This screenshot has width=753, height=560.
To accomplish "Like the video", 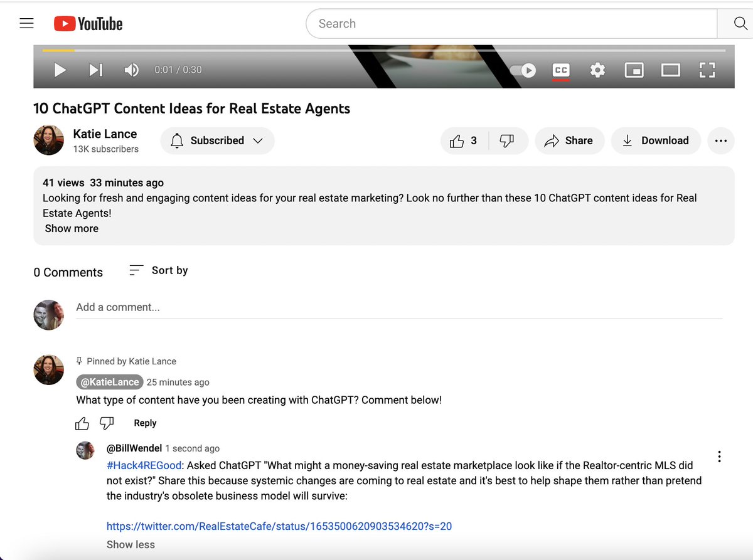I will pos(464,140).
